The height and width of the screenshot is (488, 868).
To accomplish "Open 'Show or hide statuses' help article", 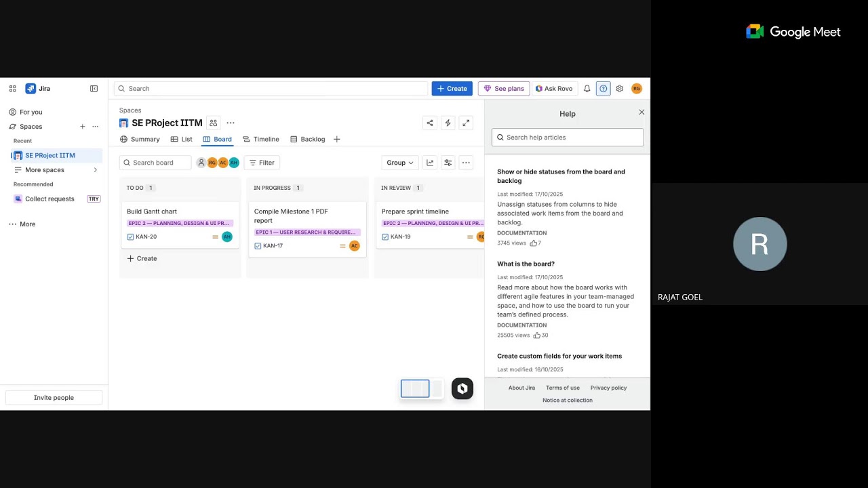I will pyautogui.click(x=561, y=176).
